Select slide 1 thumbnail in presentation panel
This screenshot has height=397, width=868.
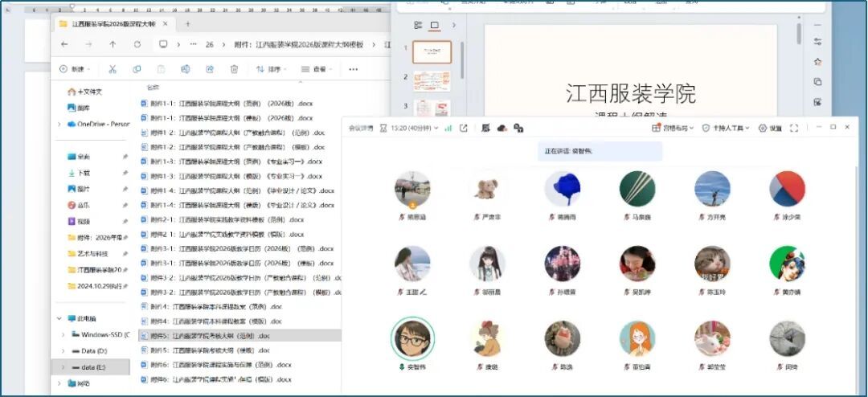[432, 52]
